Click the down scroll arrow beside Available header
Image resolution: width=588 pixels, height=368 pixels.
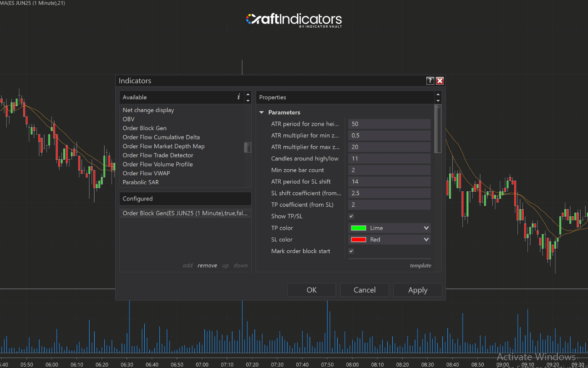point(248,100)
